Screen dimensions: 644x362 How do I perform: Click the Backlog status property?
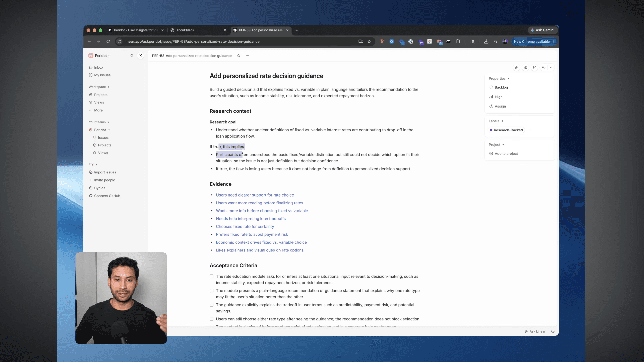(x=499, y=87)
